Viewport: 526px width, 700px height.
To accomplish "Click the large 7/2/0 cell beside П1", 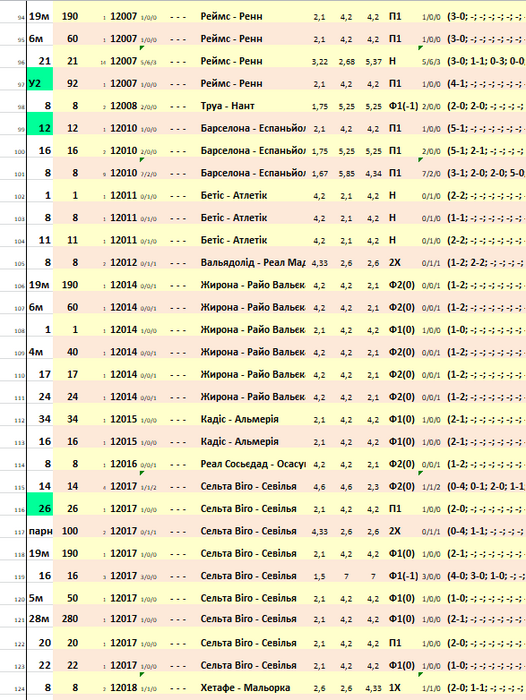I will point(431,174).
